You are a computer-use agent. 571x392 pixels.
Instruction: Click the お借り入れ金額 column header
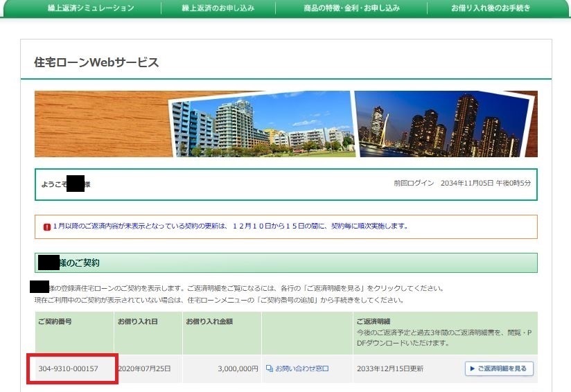point(210,321)
